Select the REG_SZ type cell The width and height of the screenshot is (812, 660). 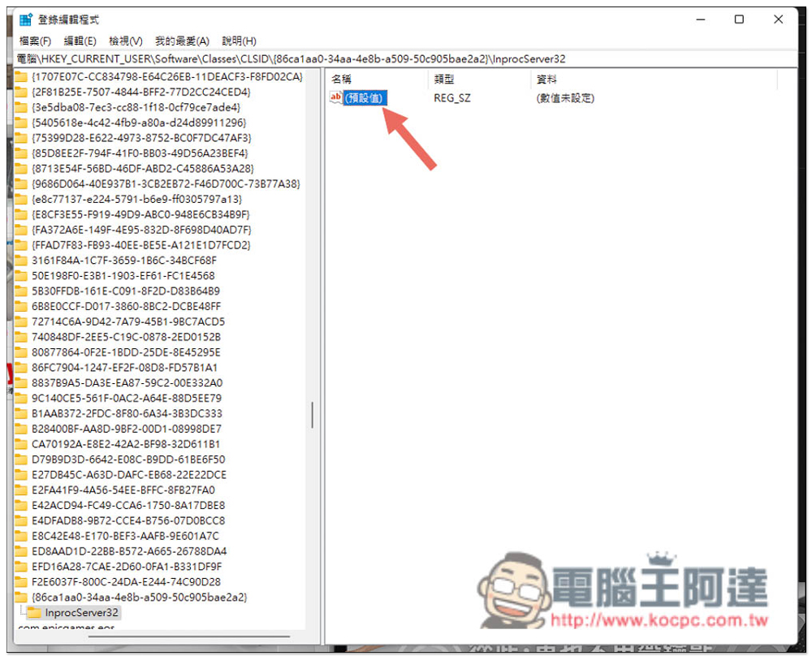(452, 98)
